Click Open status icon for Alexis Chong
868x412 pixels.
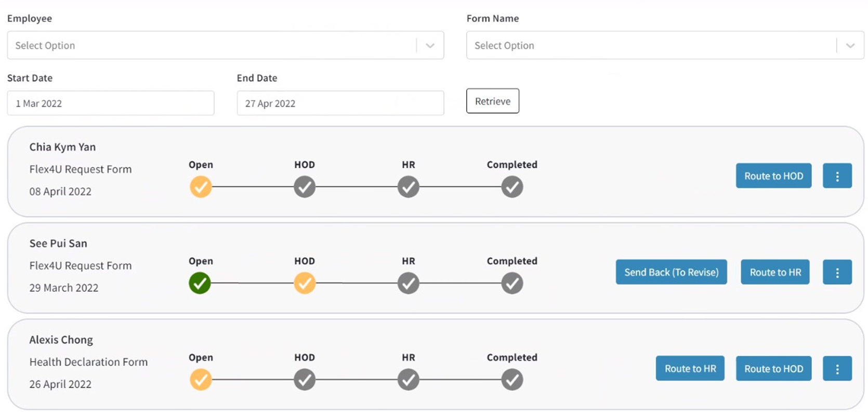[201, 379]
